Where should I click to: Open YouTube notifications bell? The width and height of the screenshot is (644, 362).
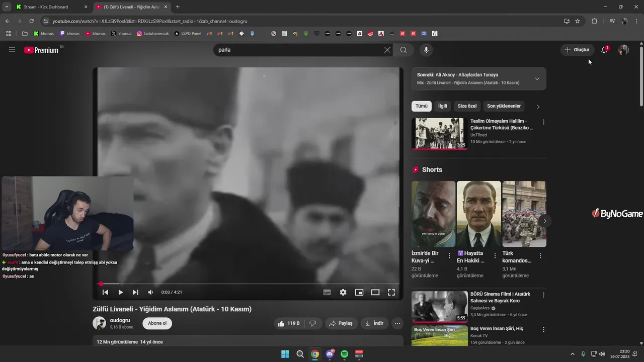604,50
